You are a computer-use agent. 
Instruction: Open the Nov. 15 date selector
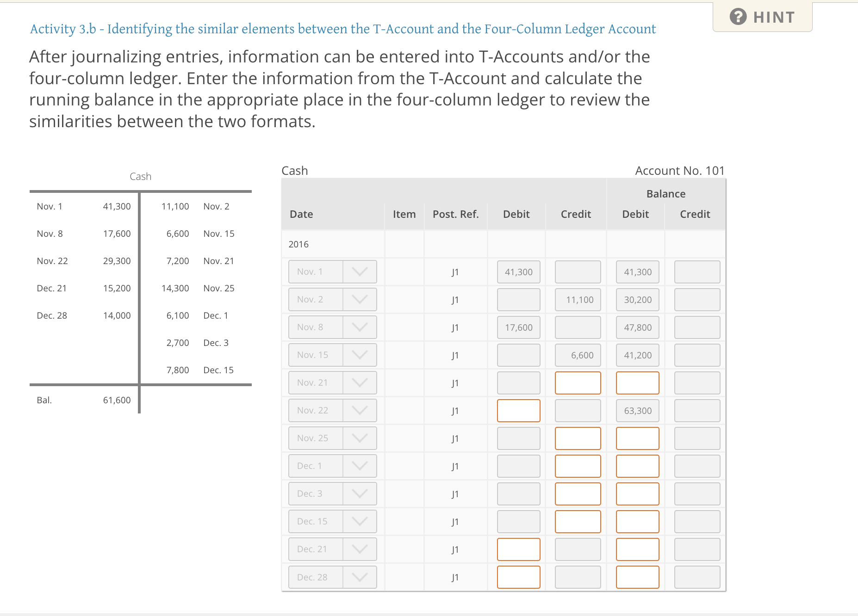[x=361, y=355]
